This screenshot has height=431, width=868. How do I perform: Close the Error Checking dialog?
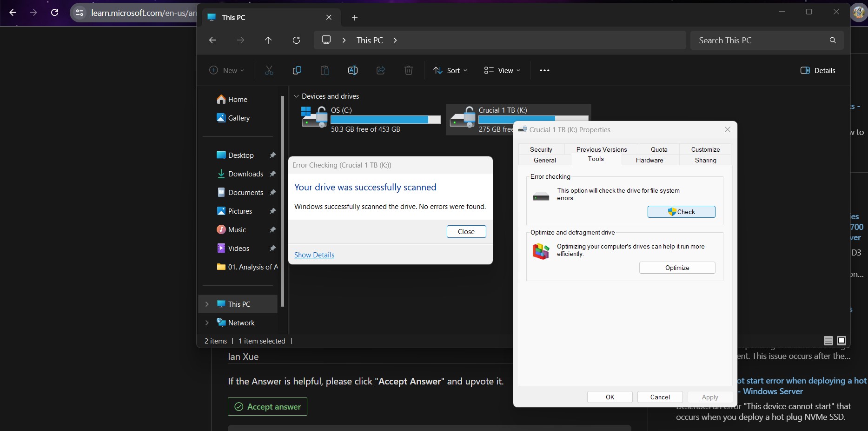466,232
